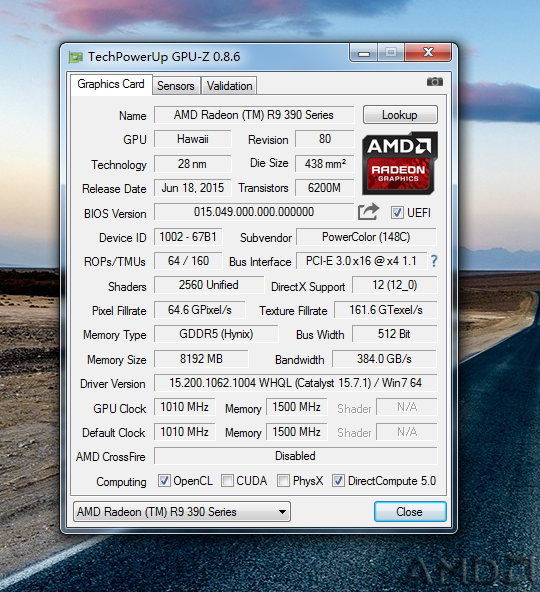540x592 pixels.
Task: Click the BIOS Version field
Action: 254,212
